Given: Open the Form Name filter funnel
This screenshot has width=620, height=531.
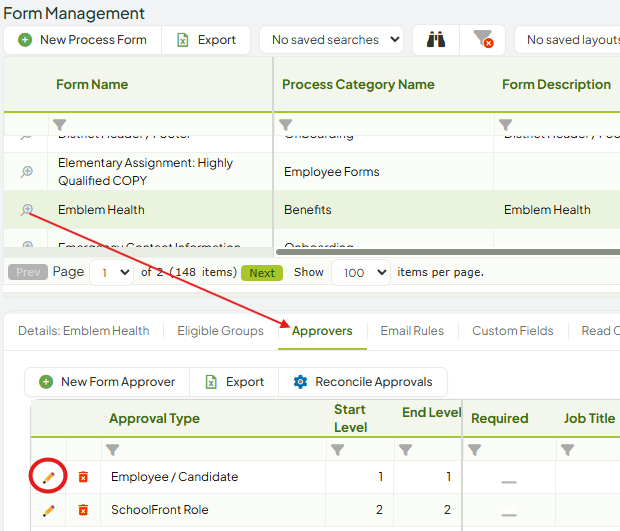Looking at the screenshot, I should (59, 125).
